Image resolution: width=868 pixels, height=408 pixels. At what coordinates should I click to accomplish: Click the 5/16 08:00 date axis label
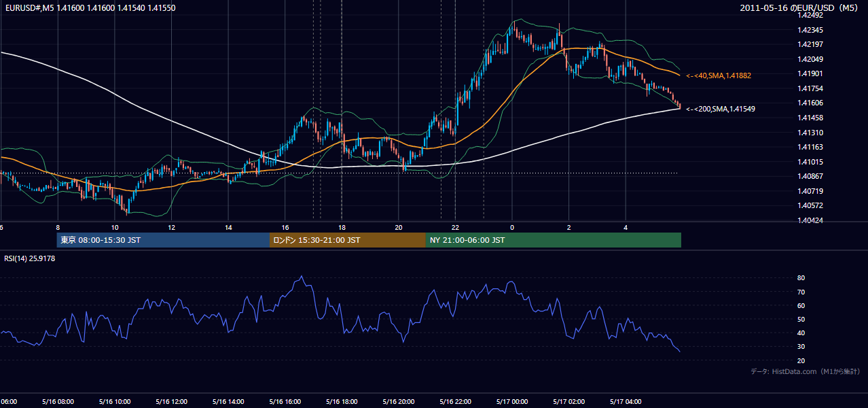pos(58,402)
